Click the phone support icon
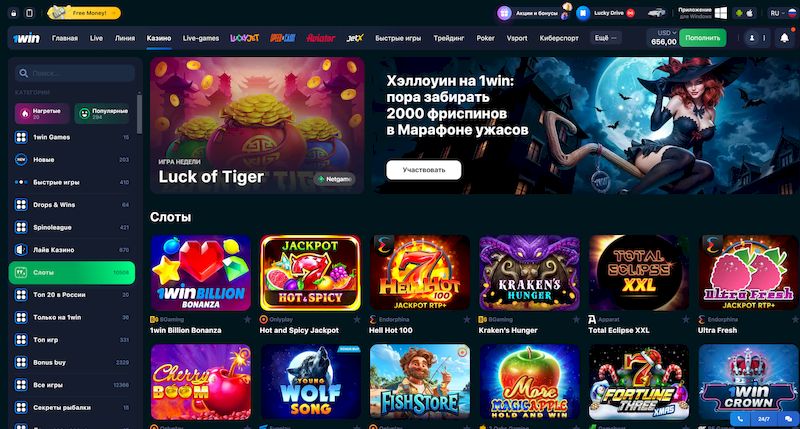 click(x=740, y=419)
